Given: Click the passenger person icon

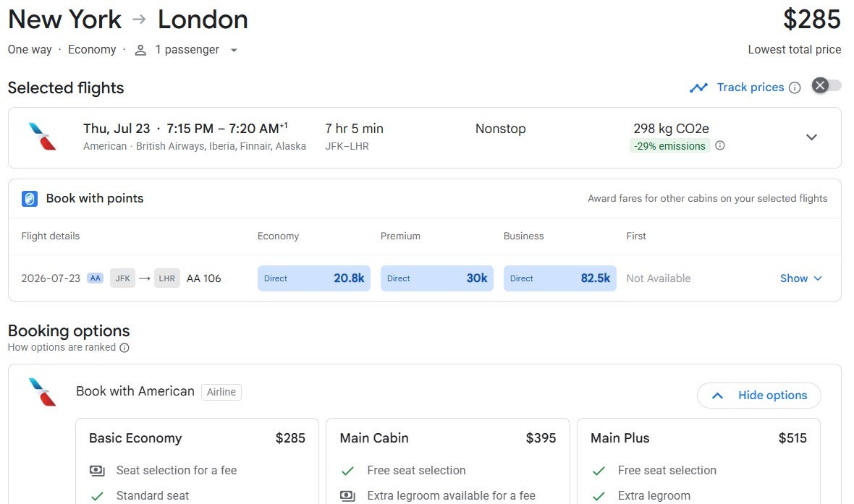Looking at the screenshot, I should point(140,50).
